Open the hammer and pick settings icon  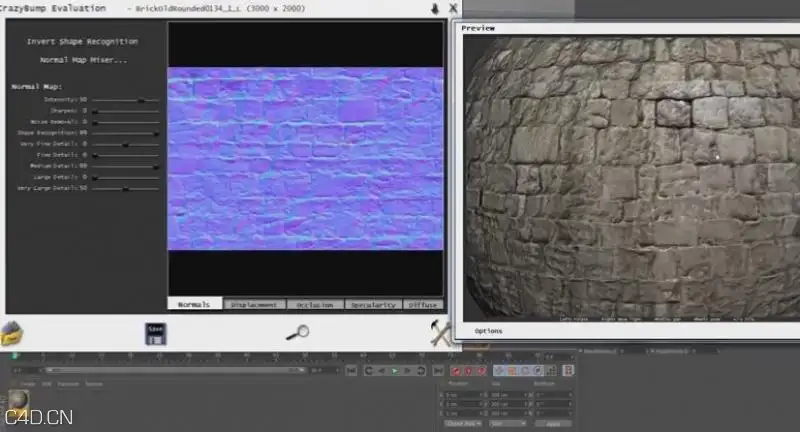click(440, 334)
